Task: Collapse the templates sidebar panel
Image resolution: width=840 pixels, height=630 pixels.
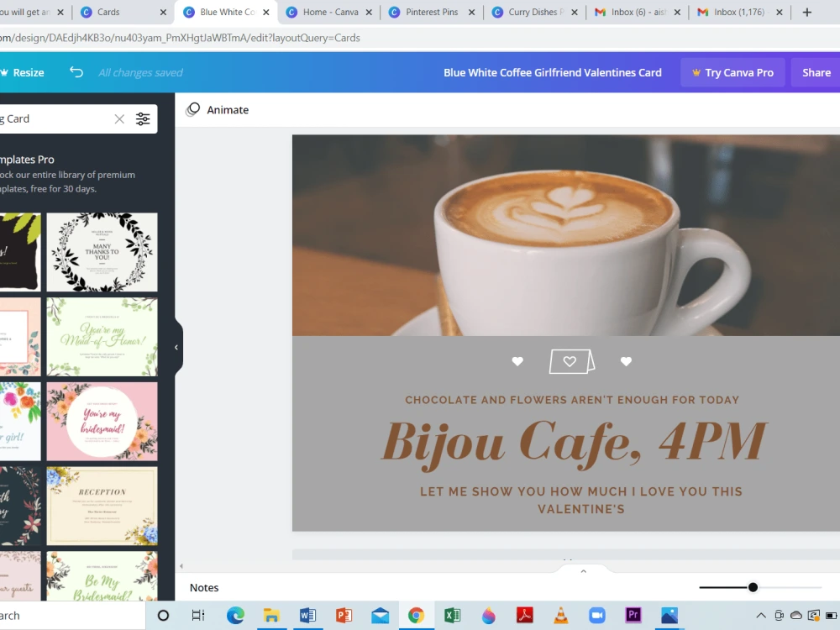Action: (176, 346)
